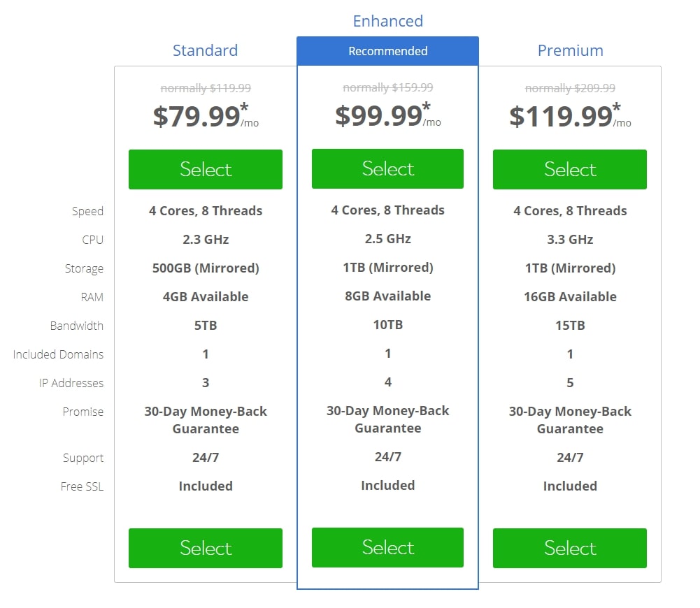Open the Premium plan heading
This screenshot has height=608, width=700.
coord(570,50)
